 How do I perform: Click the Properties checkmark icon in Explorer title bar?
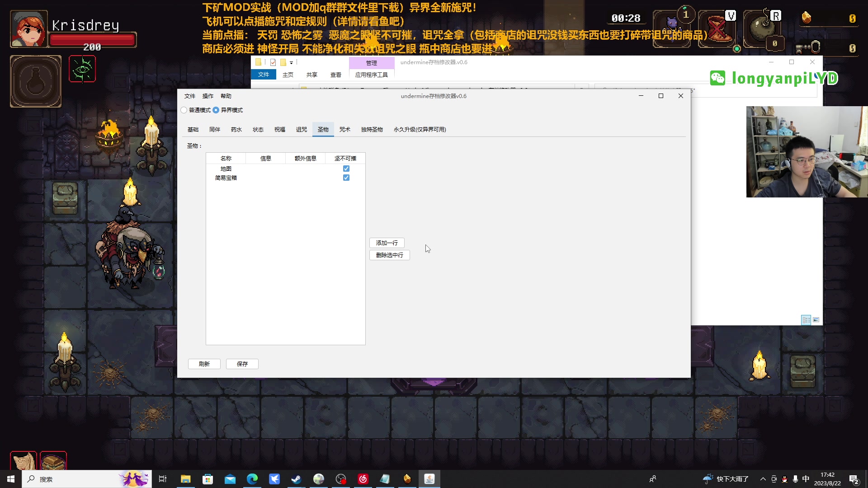(x=273, y=62)
